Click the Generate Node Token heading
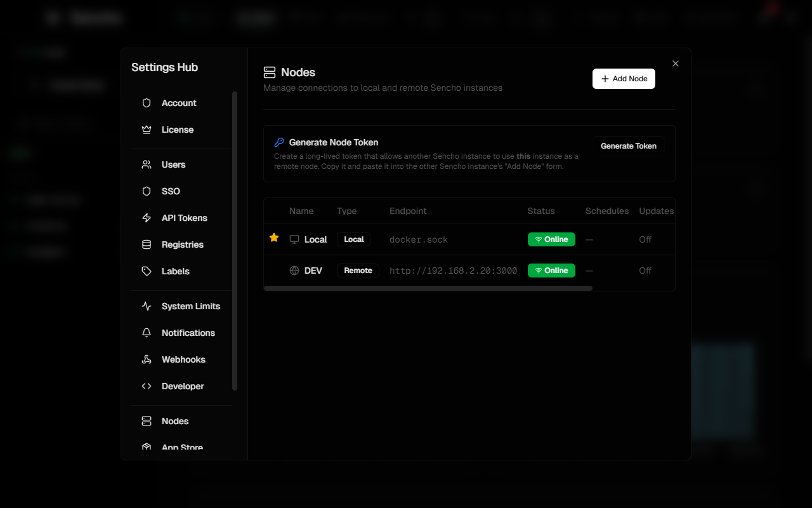 tap(334, 142)
